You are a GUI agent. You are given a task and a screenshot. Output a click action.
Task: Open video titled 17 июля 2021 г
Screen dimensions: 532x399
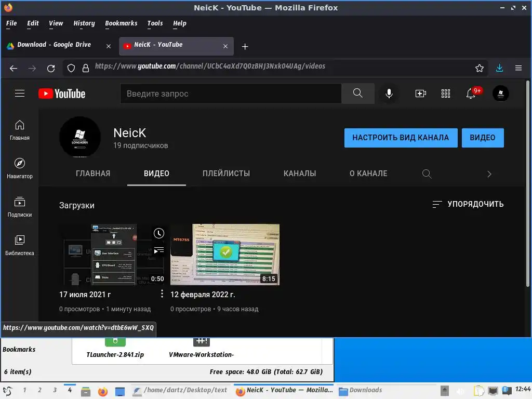(x=85, y=294)
